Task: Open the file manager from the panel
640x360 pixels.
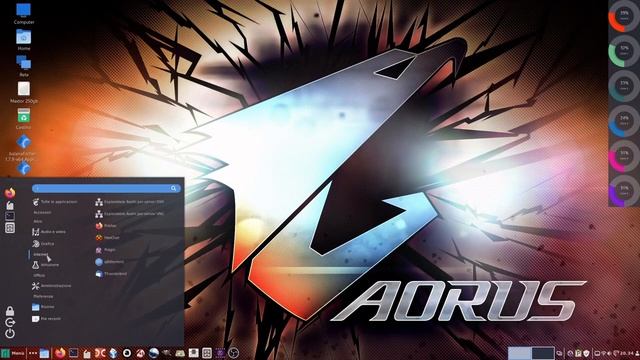Action: pos(44,353)
